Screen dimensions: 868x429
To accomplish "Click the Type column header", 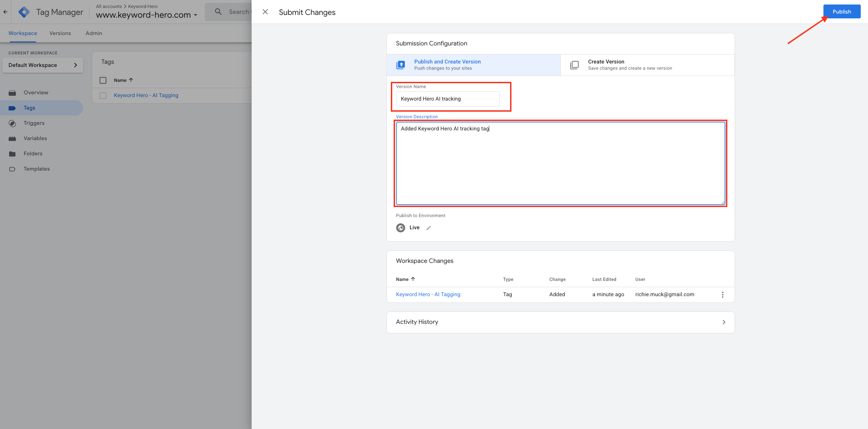I will tap(508, 280).
